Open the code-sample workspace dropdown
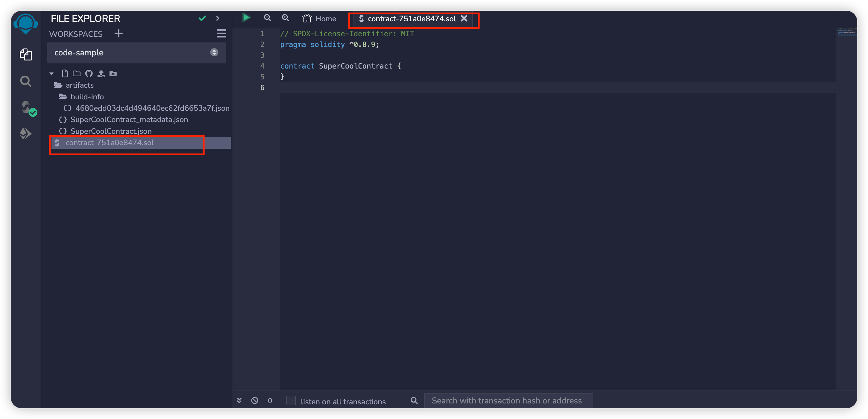868x419 pixels. [x=136, y=53]
